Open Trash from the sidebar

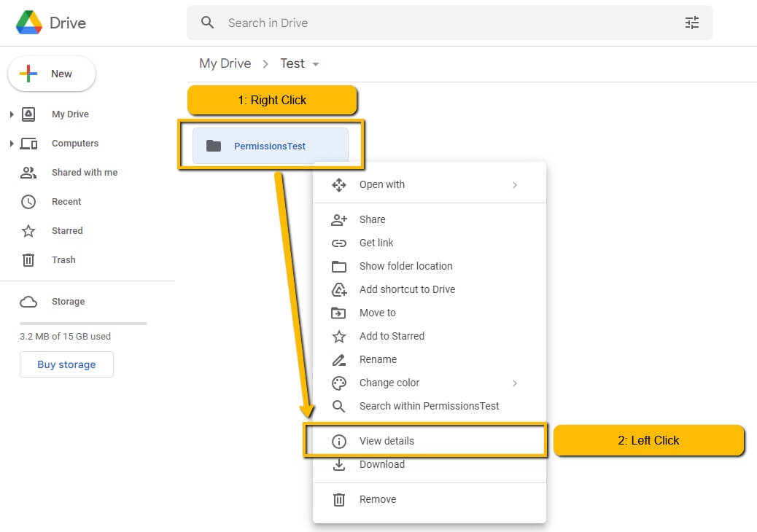tap(63, 260)
